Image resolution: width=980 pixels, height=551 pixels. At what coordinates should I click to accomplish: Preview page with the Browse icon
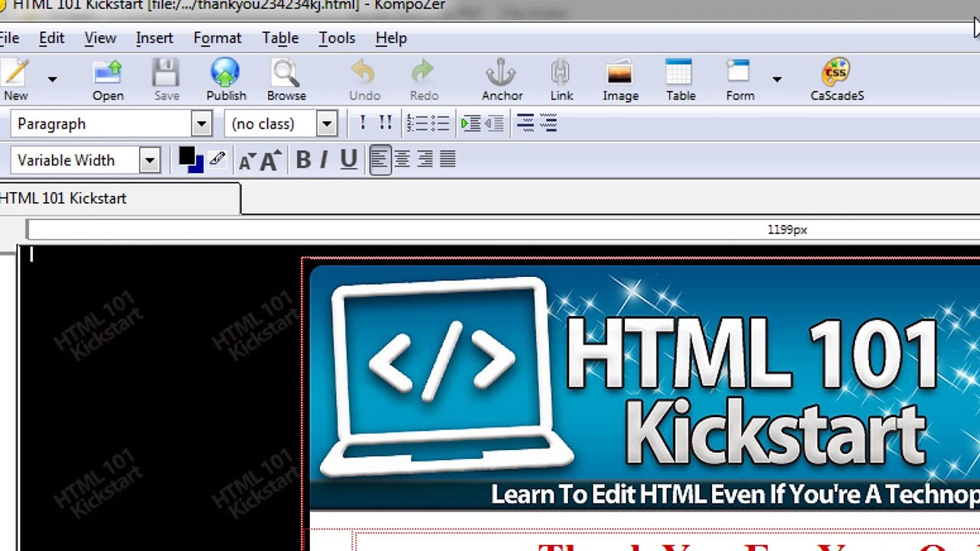[286, 80]
